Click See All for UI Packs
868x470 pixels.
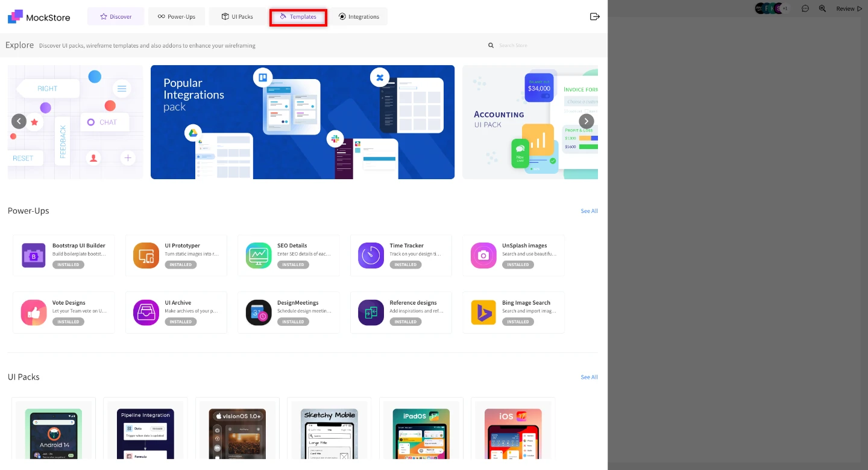click(x=589, y=377)
